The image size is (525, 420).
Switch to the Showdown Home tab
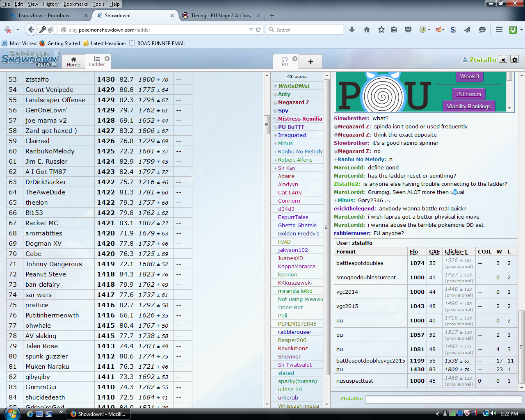73,62
